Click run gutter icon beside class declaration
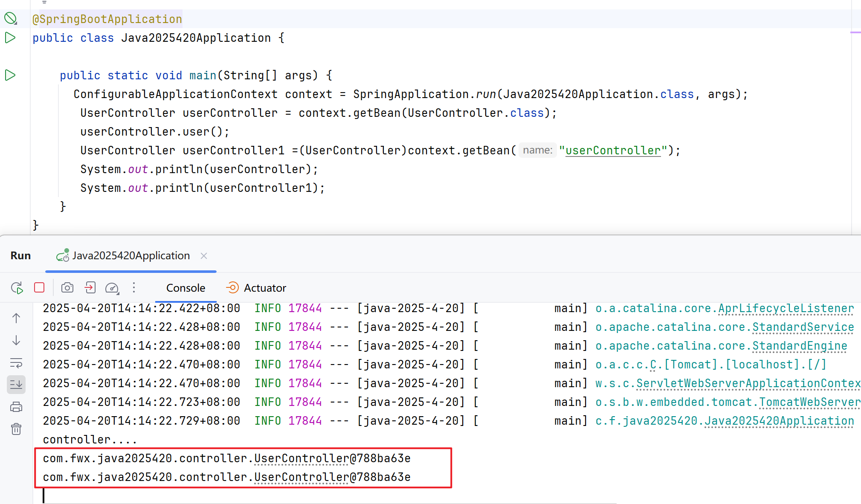 point(10,38)
